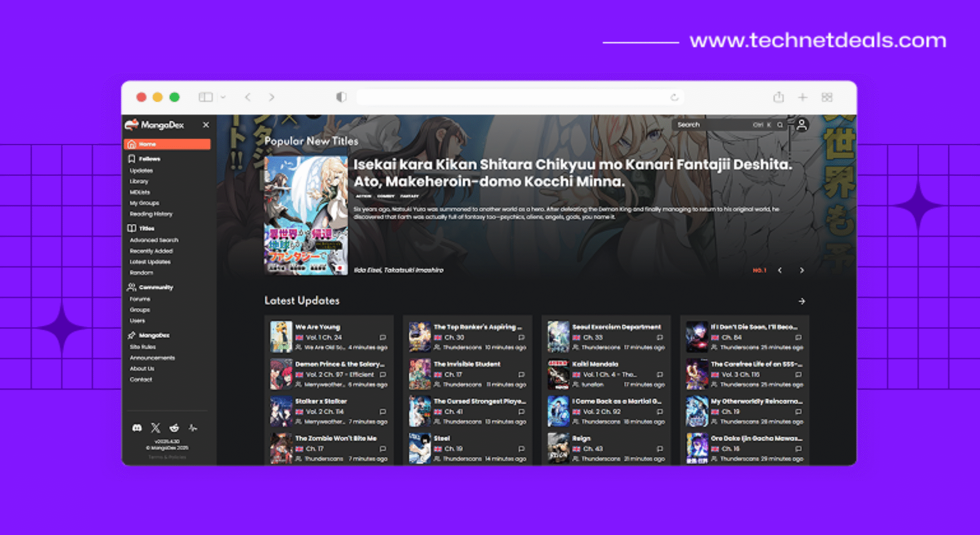Click the page reload icon in the address bar
The height and width of the screenshot is (535, 980).
coord(674,98)
